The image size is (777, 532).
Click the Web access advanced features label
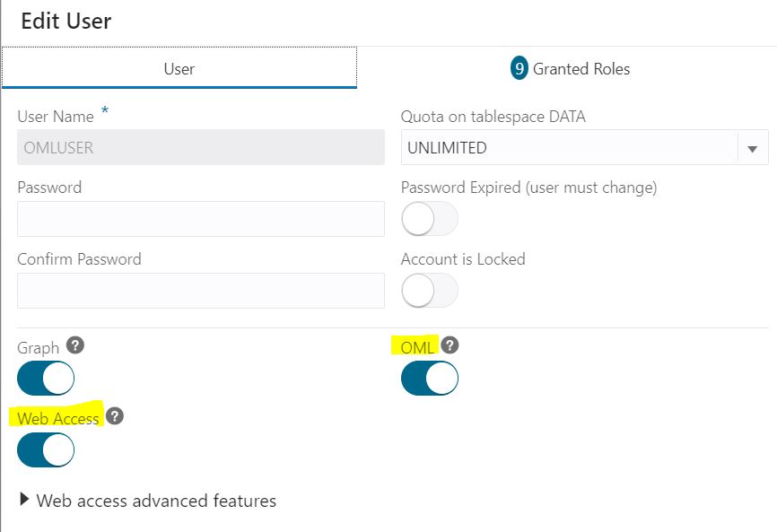coord(156,501)
